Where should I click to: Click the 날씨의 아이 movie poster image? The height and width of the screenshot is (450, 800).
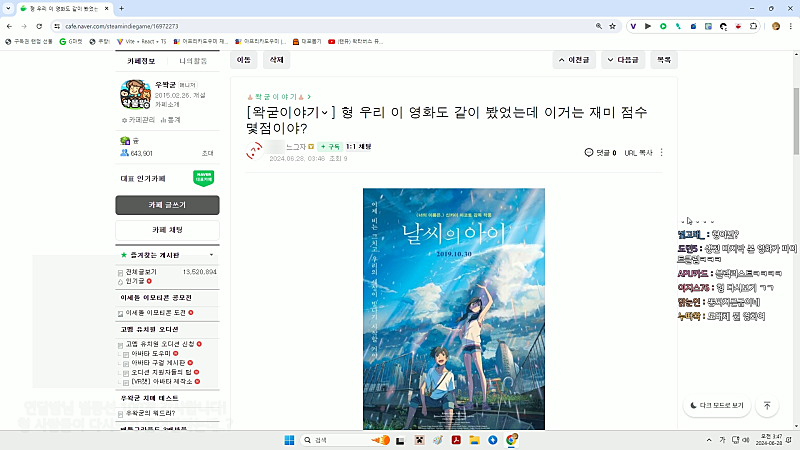click(x=454, y=309)
